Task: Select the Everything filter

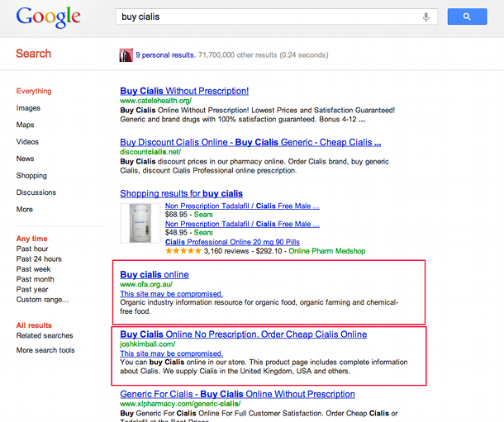Action: (x=34, y=91)
